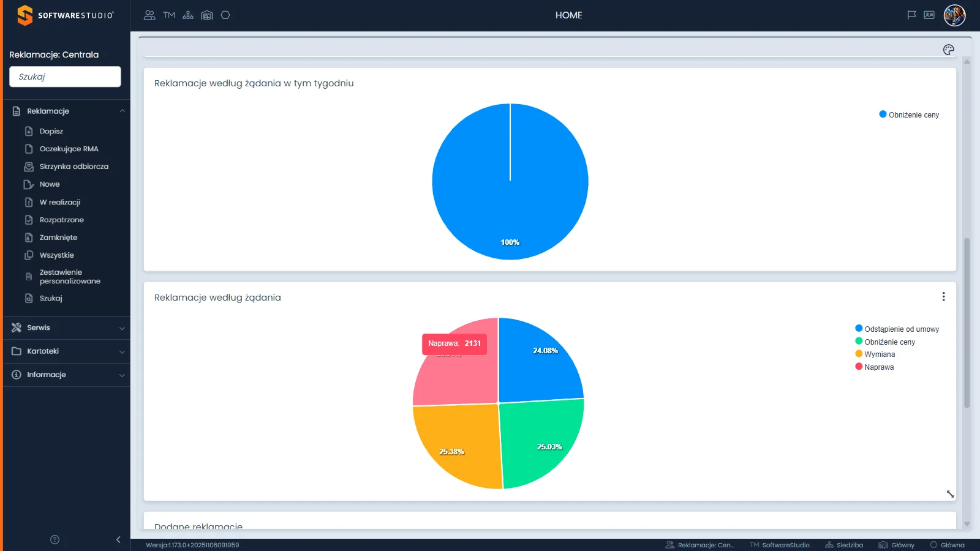Click Siedziba link in status bar

[x=844, y=545]
